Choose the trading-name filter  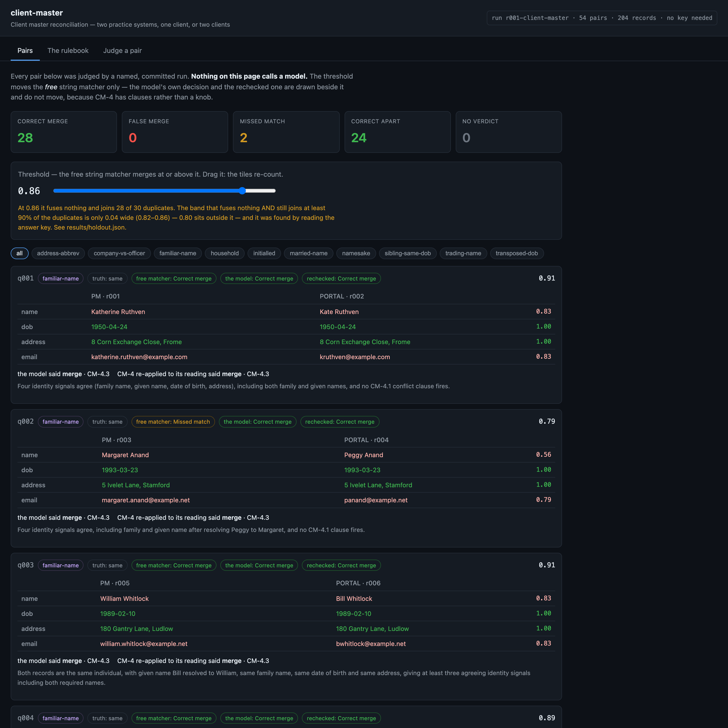tap(463, 253)
